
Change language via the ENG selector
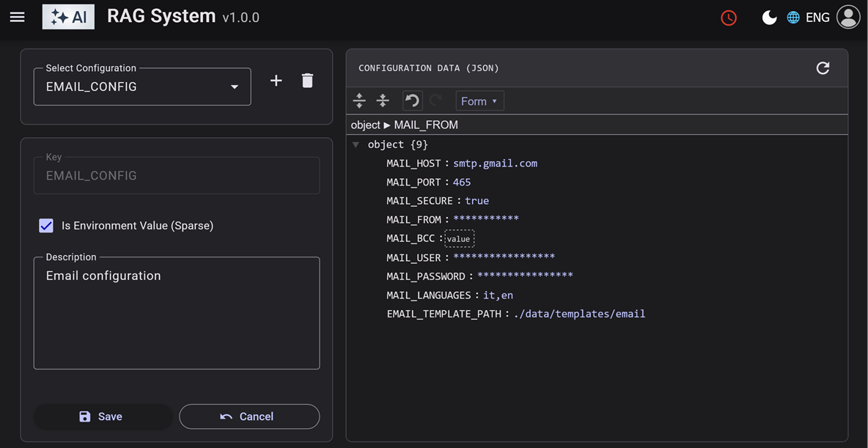point(809,18)
